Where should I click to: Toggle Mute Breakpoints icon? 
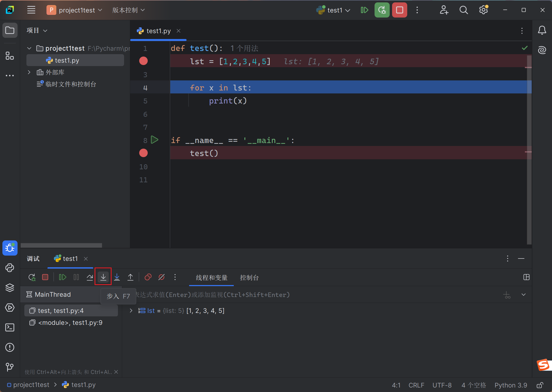coord(162,277)
